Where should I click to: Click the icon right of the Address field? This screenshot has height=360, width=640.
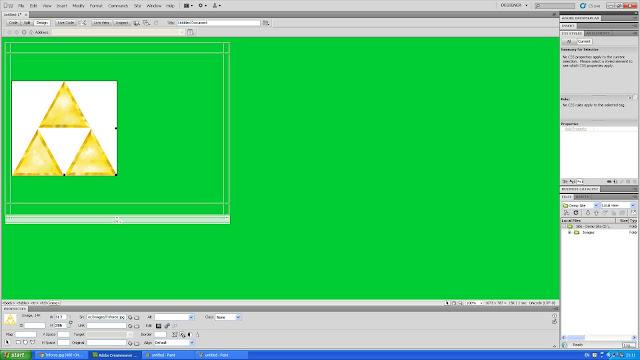191,32
